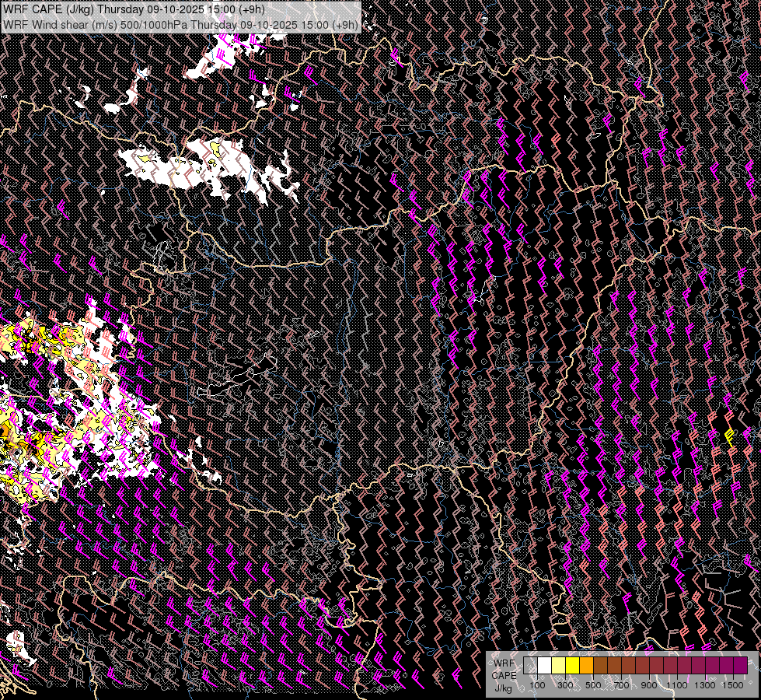Pick the gray transparent first legend swatch

[x=530, y=665]
